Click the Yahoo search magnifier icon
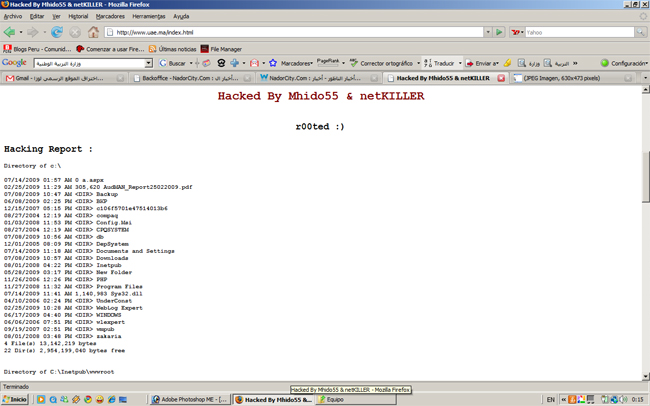Viewport: 650px width, 406px height. pos(640,32)
